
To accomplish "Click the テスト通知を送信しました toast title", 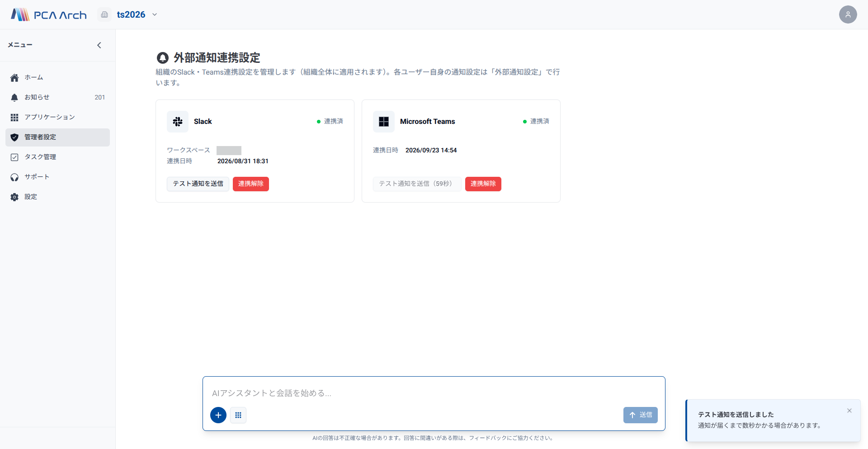I will pos(736,415).
